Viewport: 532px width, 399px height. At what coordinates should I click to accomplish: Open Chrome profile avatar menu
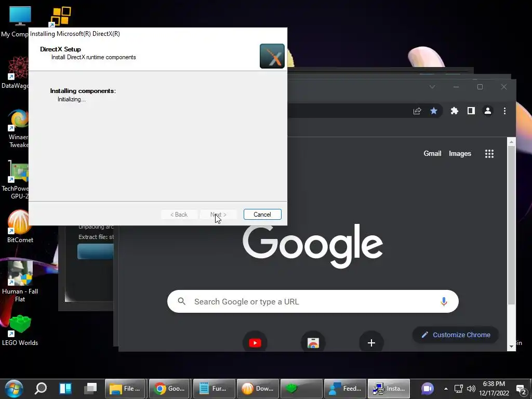(x=487, y=111)
